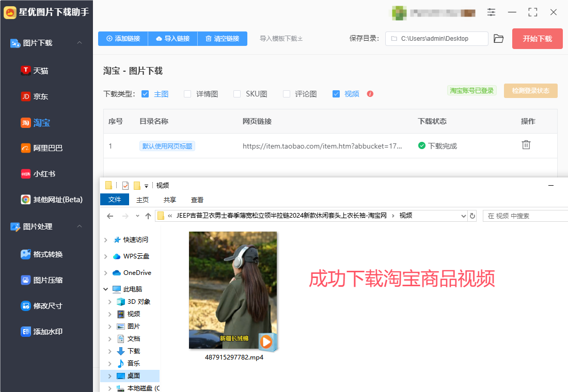Choose the Alibaba 阿里巴巴 sidebar entry

42,148
